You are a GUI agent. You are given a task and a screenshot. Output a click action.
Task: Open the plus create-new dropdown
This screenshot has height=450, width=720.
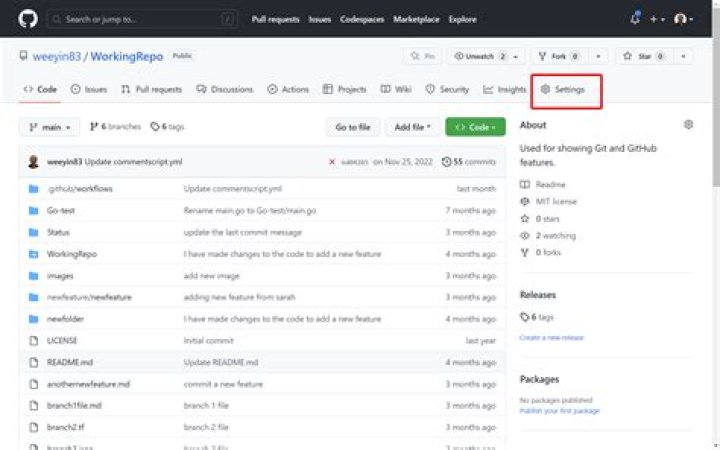point(657,19)
